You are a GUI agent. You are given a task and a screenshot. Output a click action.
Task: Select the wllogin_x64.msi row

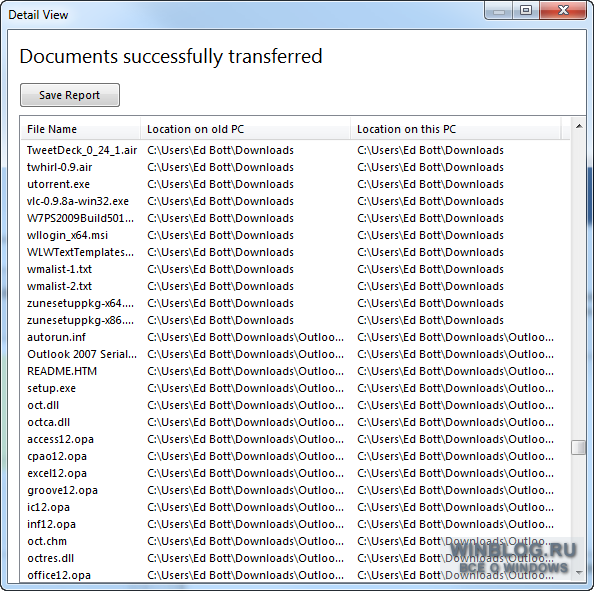295,235
